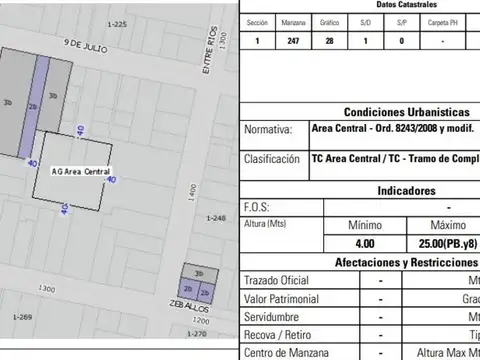Click the 'ZEBALLOS' street name on map

click(189, 306)
